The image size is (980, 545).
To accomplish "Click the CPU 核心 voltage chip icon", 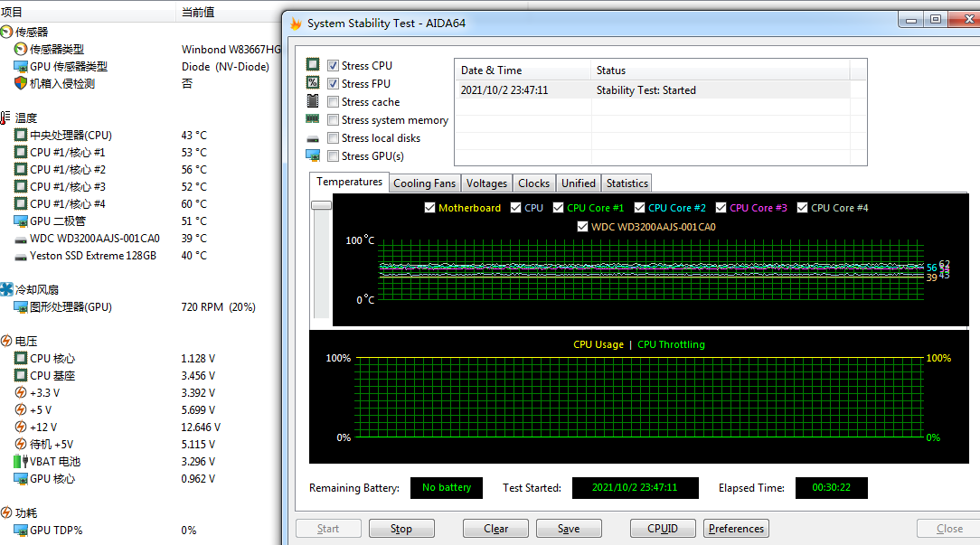I will point(21,358).
